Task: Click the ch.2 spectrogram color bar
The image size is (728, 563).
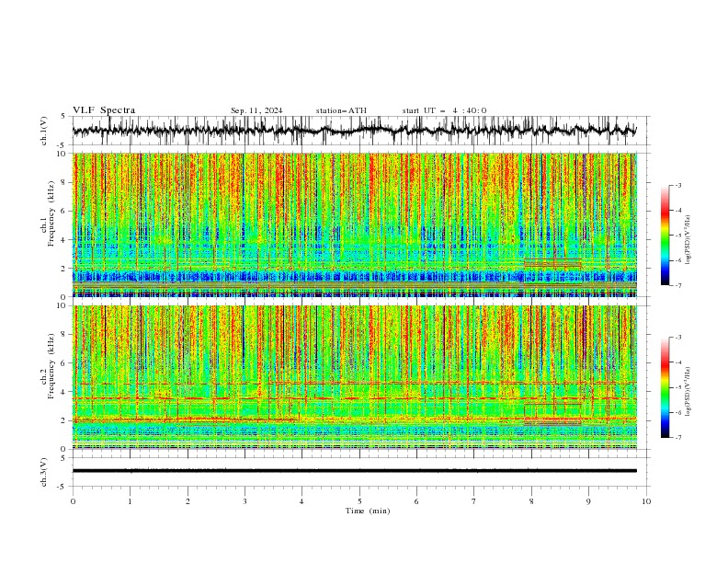Action: point(665,387)
